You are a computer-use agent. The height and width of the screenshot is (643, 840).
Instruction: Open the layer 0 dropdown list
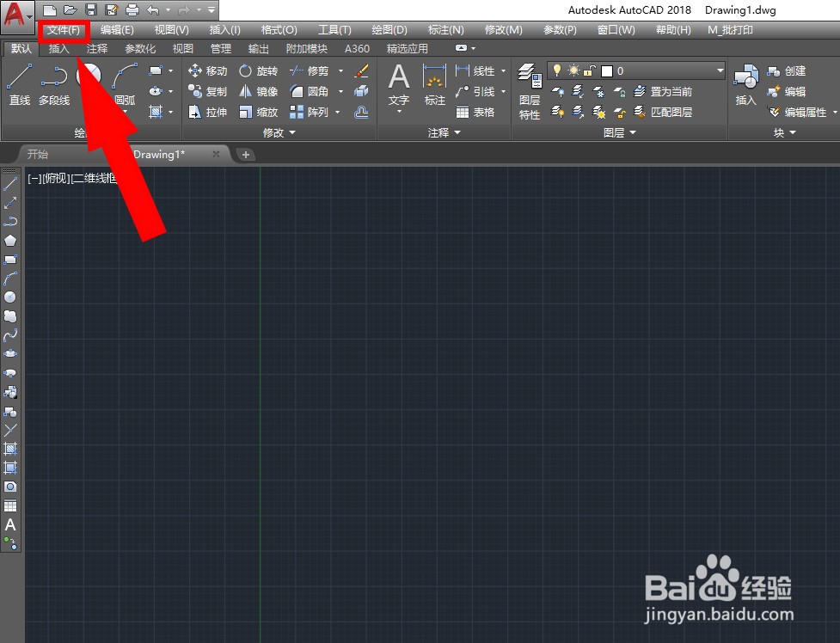point(720,70)
